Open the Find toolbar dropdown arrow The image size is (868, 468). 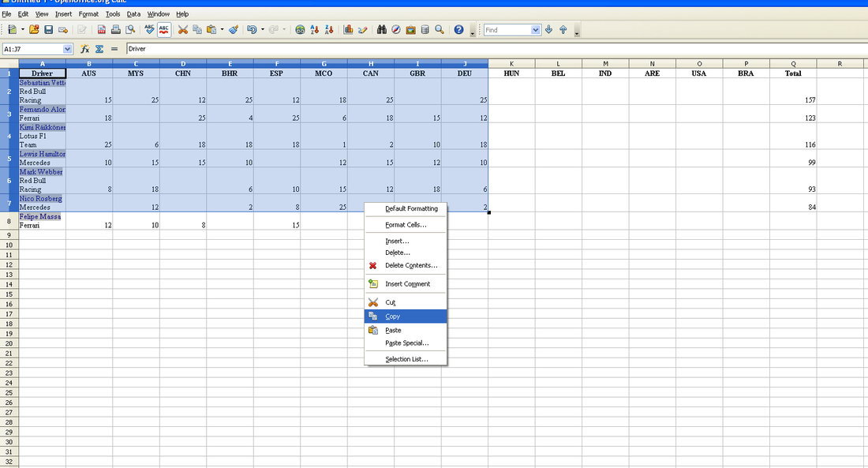tap(537, 30)
